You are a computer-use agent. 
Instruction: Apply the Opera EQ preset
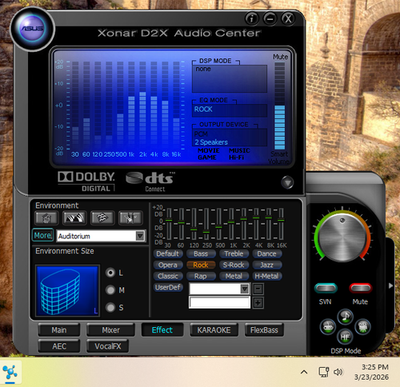[x=168, y=265]
